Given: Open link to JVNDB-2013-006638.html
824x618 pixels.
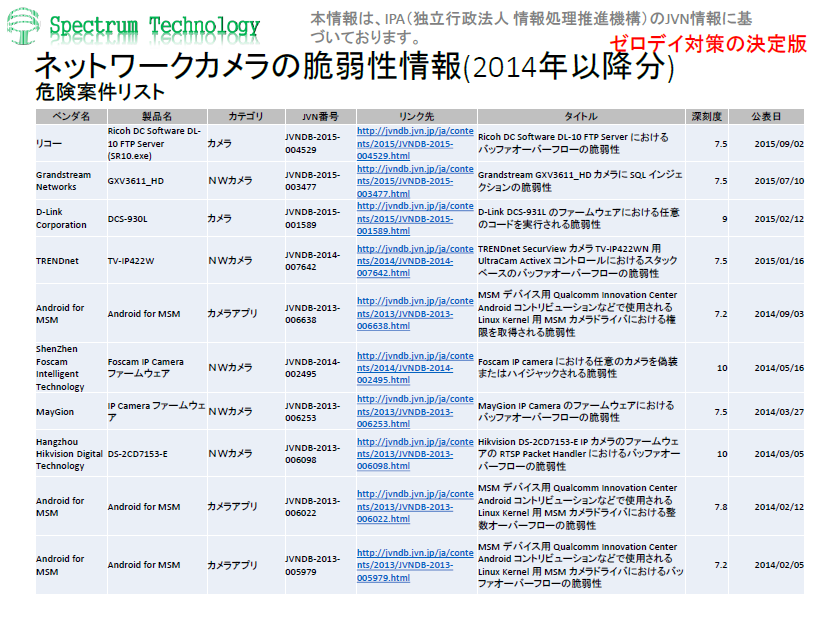Looking at the screenshot, I should 415,314.
